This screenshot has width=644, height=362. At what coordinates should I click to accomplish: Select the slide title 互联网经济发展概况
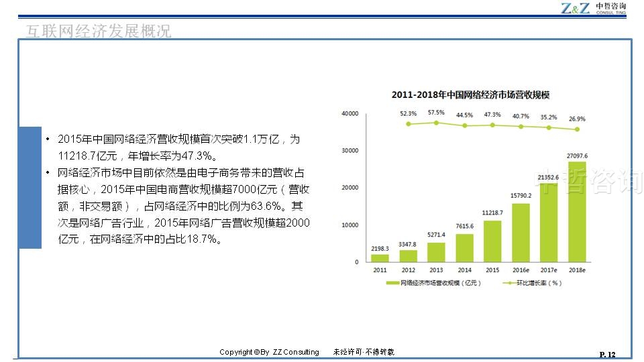[98, 31]
